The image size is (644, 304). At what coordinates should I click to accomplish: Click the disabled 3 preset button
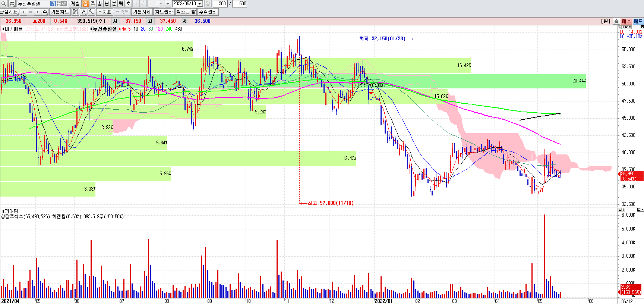pos(143,4)
